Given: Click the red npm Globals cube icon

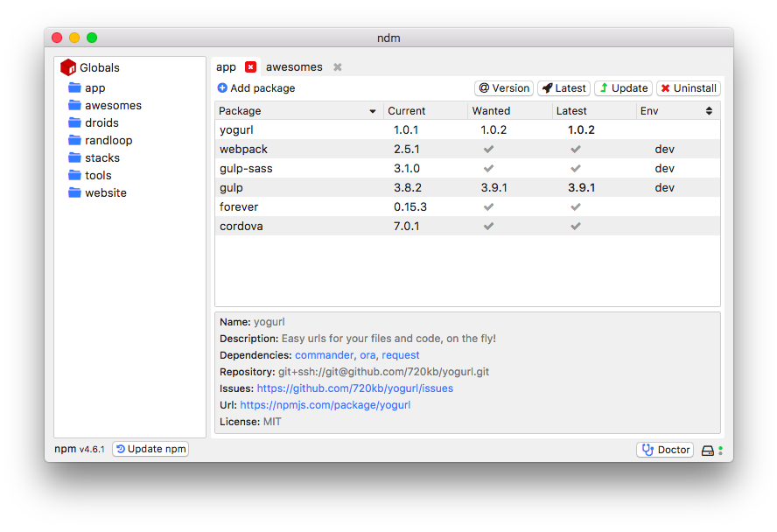Looking at the screenshot, I should pos(68,67).
